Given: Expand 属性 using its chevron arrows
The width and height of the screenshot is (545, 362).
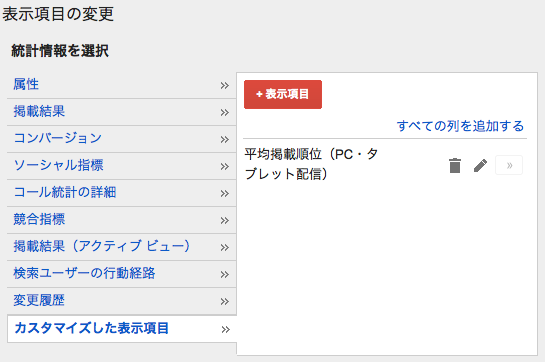Looking at the screenshot, I should pos(225,86).
